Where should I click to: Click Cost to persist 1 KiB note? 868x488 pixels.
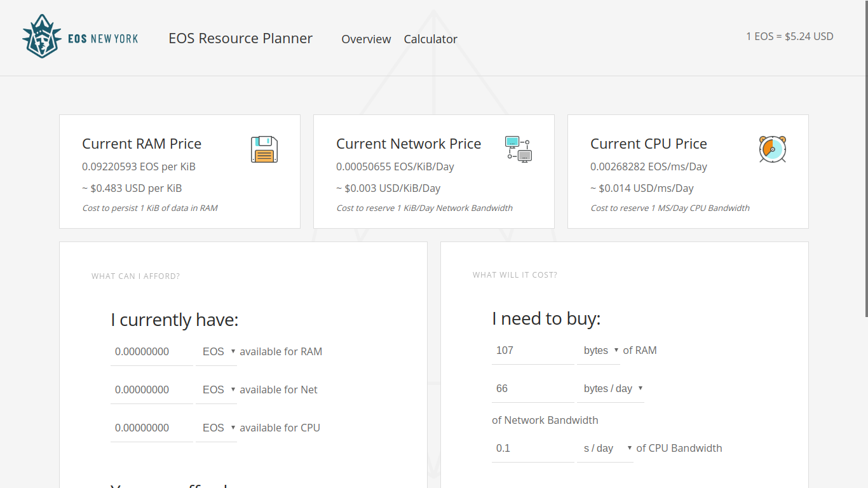point(150,208)
